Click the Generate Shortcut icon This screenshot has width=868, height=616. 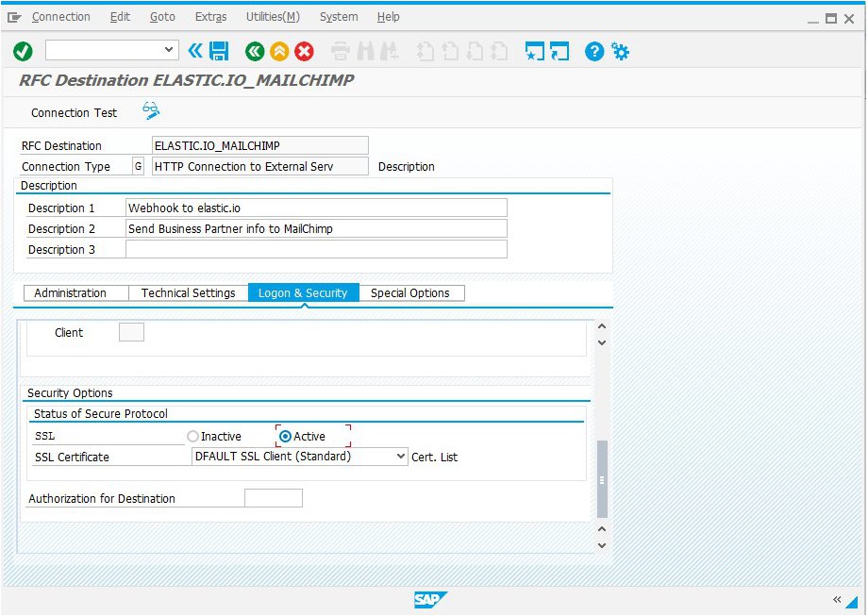(x=559, y=52)
